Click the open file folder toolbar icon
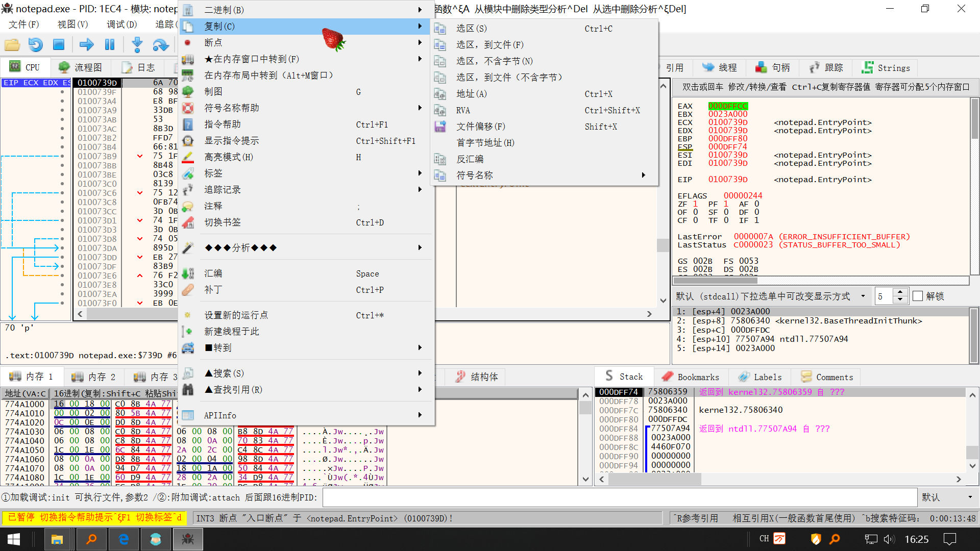980x551 pixels. point(12,45)
